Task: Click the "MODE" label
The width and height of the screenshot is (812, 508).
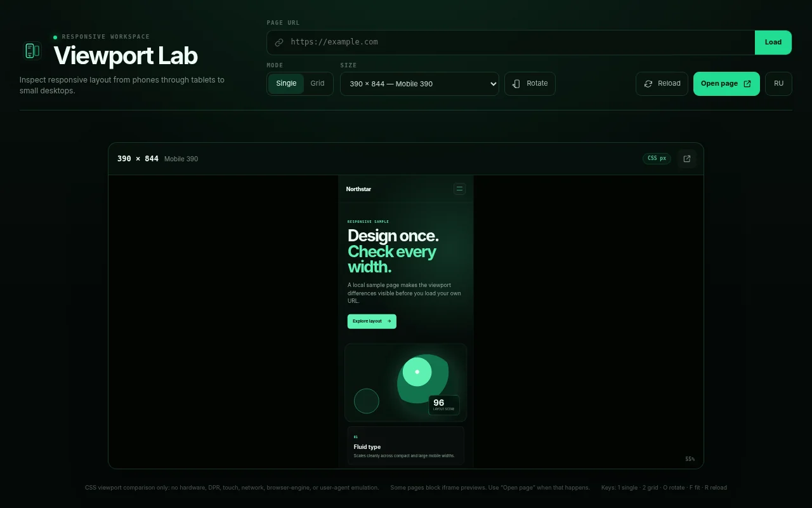Action: point(275,65)
